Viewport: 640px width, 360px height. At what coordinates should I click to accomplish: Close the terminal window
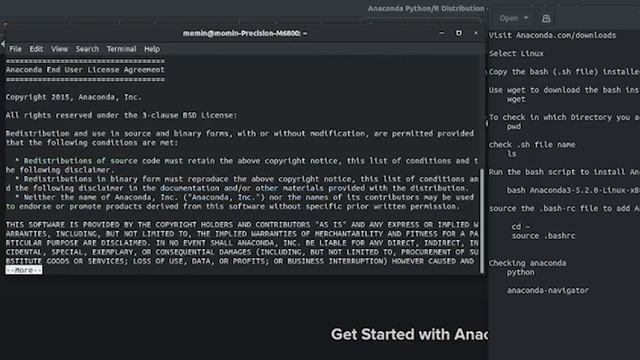[476, 33]
